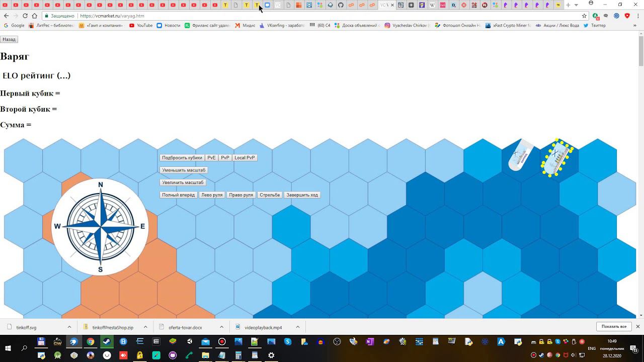Click Полный вперёд button
Image resolution: width=644 pixels, height=362 pixels.
[178, 195]
